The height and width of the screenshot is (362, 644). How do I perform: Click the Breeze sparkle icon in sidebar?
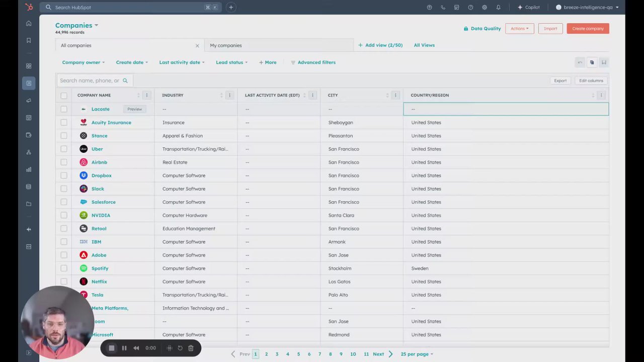pos(29,229)
